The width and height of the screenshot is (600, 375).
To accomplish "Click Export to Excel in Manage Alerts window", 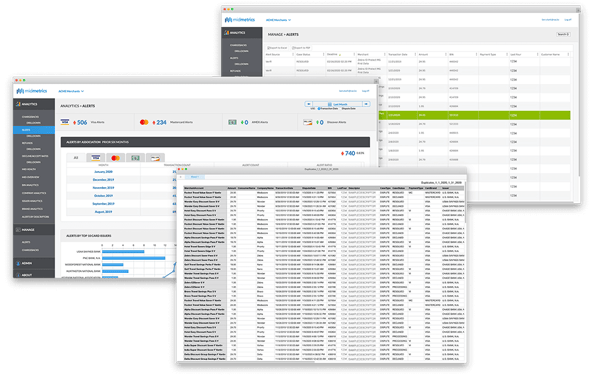I will tap(277, 48).
